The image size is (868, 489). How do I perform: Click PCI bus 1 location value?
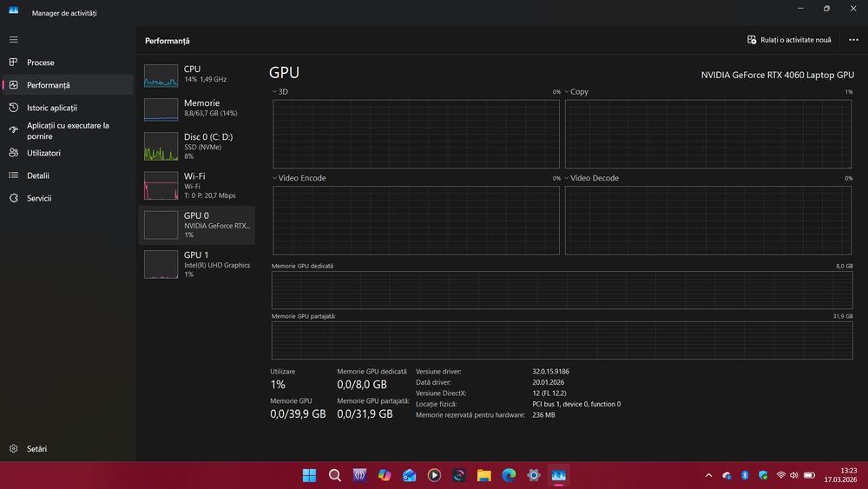(576, 404)
